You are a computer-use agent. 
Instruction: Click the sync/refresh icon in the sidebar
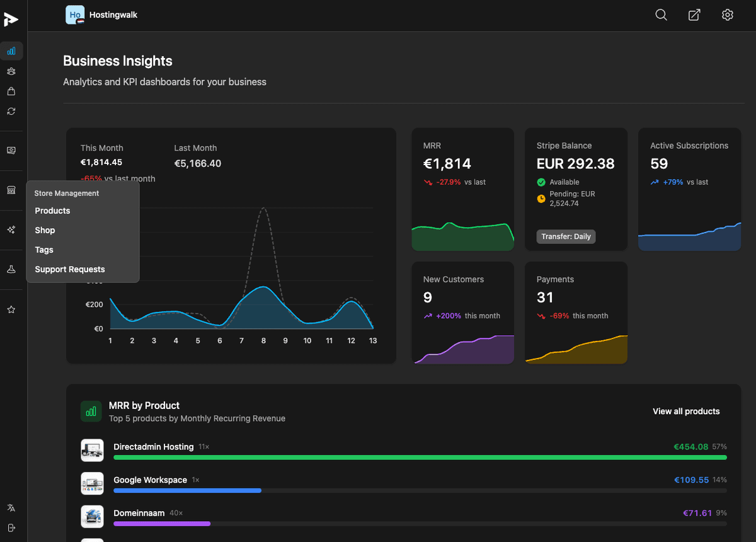point(11,111)
